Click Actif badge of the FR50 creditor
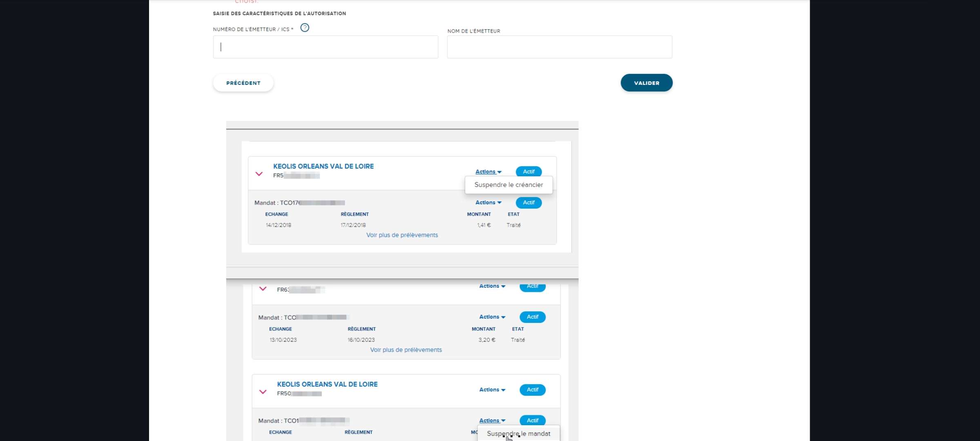Viewport: 980px width, 441px height. coord(532,390)
